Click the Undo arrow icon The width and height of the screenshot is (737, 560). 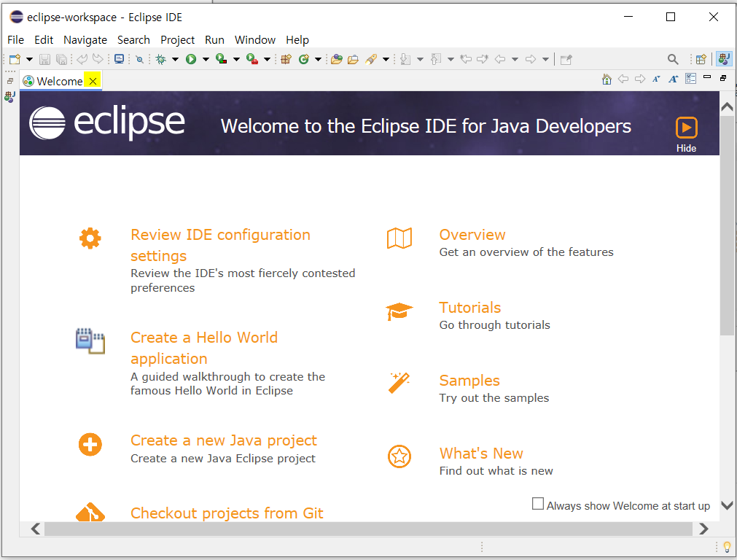click(82, 59)
